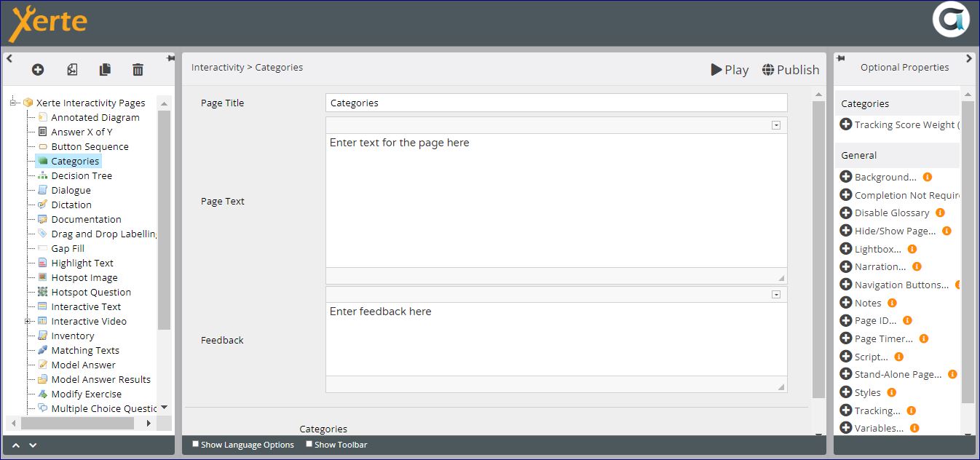Collapse the Xerte Interactivity Pages root node

point(13,103)
